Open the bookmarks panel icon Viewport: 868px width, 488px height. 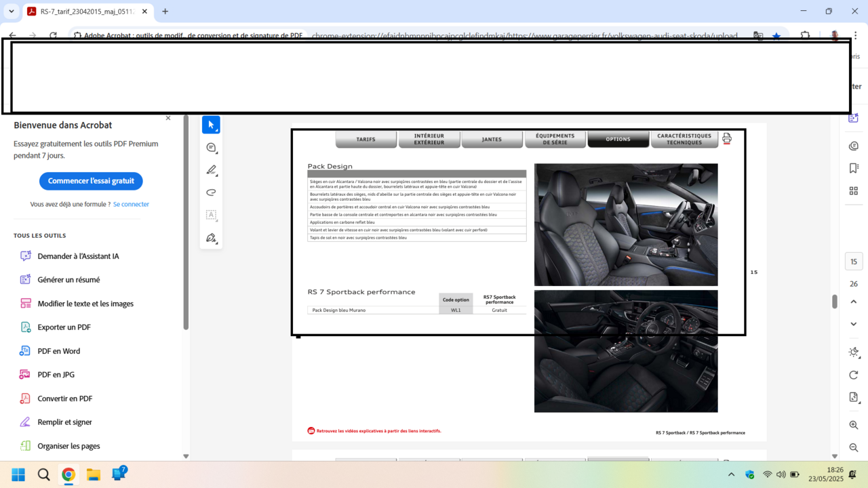point(854,168)
